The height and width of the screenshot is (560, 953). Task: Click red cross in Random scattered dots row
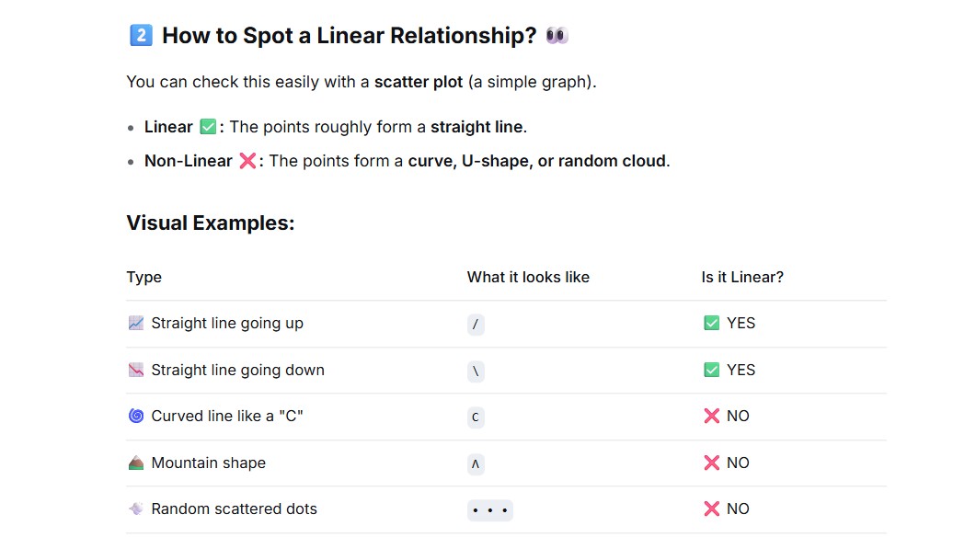(x=712, y=509)
